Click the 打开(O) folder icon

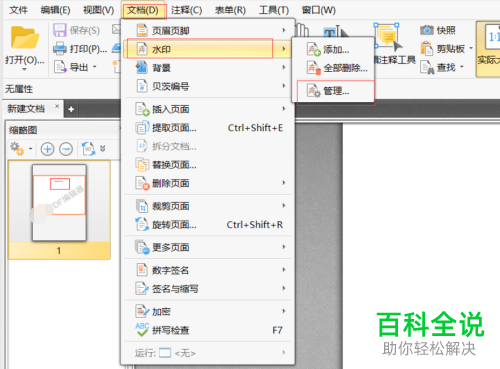pos(25,38)
